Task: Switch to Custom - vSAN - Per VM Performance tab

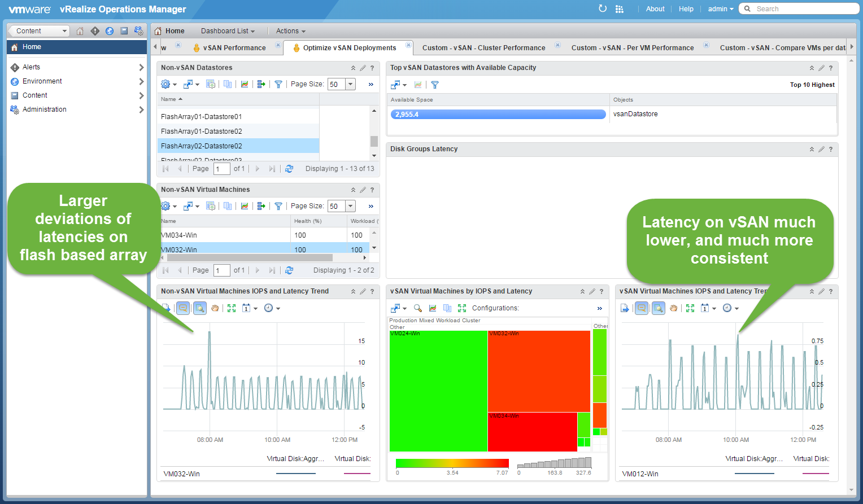Action: click(633, 48)
